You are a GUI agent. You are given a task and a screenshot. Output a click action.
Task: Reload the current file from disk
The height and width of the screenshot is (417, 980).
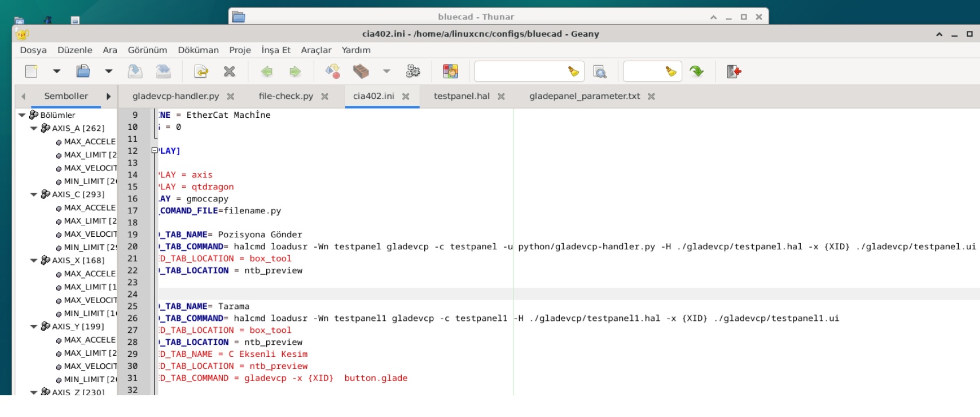(x=201, y=72)
